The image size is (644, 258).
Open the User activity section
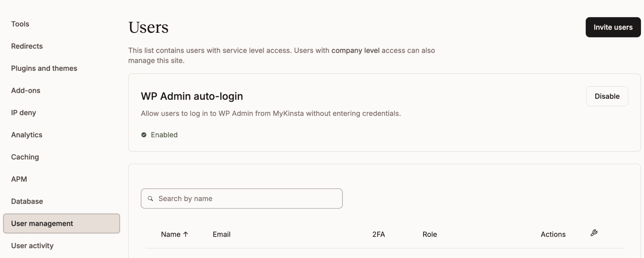32,245
